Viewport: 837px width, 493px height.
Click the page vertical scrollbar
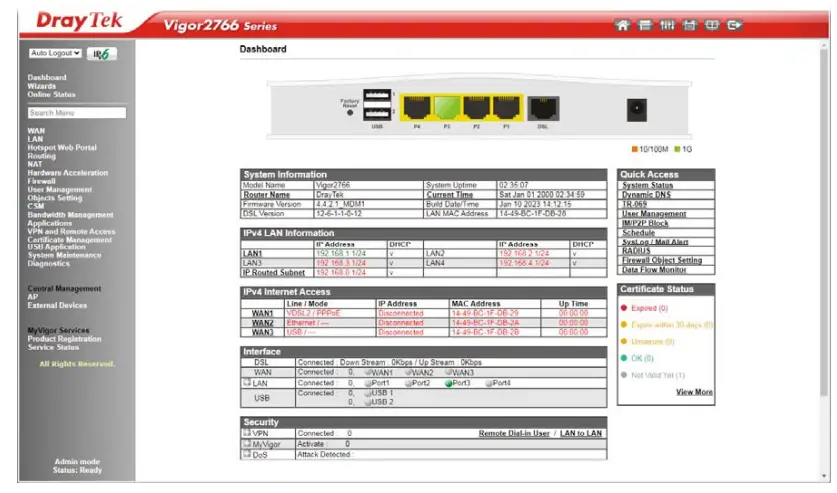pyautogui.click(x=824, y=224)
